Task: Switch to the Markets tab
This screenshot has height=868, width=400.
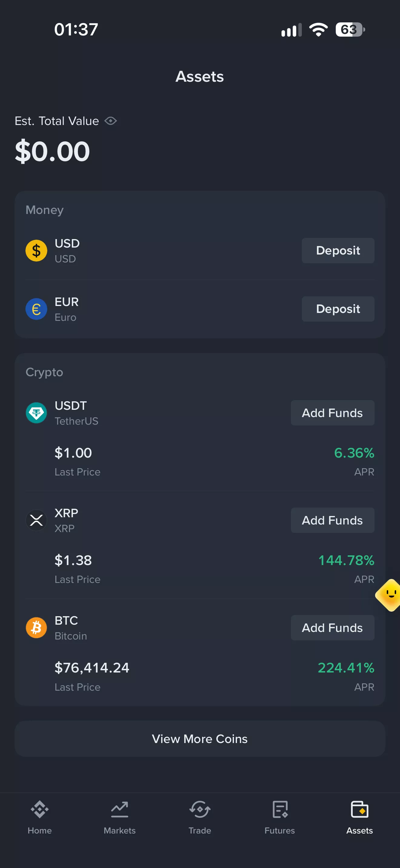Action: (x=120, y=817)
